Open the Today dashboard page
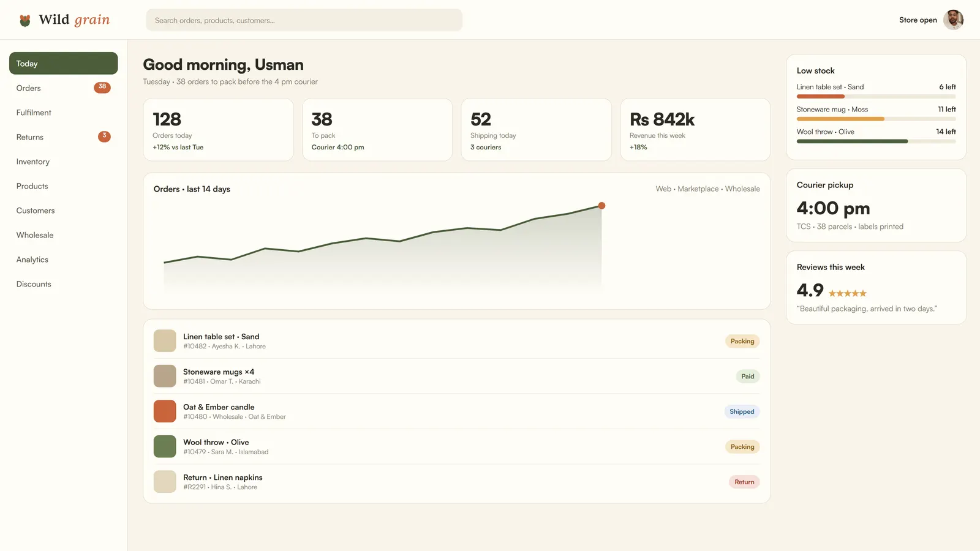The height and width of the screenshot is (551, 980). click(64, 64)
